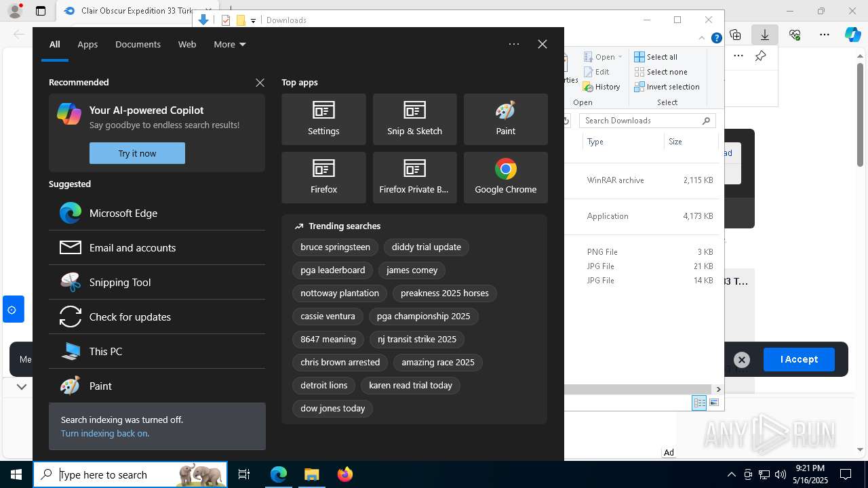
Task: Click I Accept in Edge page
Action: coord(799,359)
